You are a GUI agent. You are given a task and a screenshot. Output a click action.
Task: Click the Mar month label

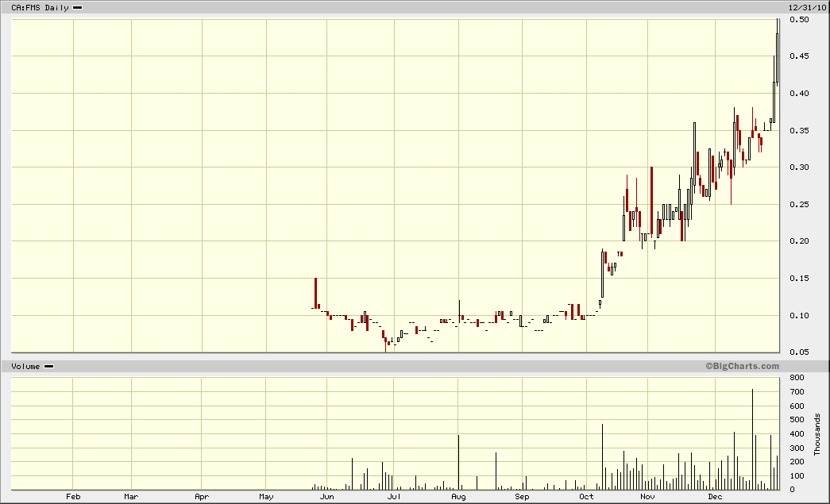click(131, 497)
